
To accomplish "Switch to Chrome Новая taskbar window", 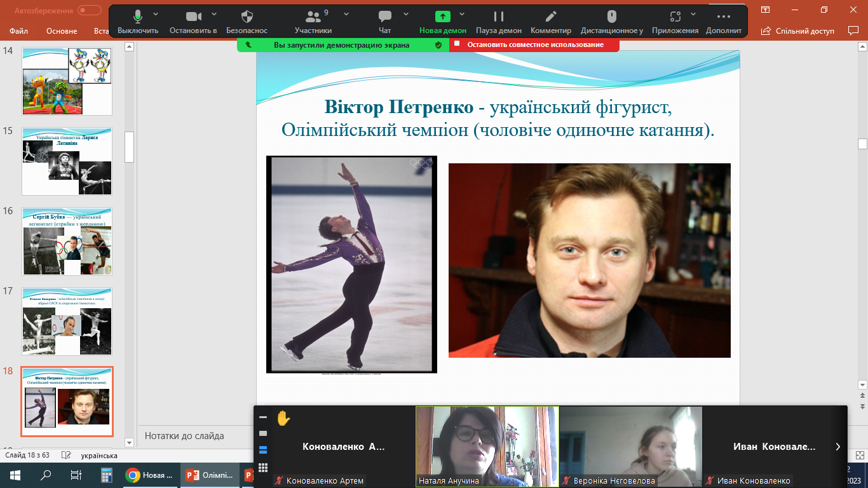I will [150, 475].
